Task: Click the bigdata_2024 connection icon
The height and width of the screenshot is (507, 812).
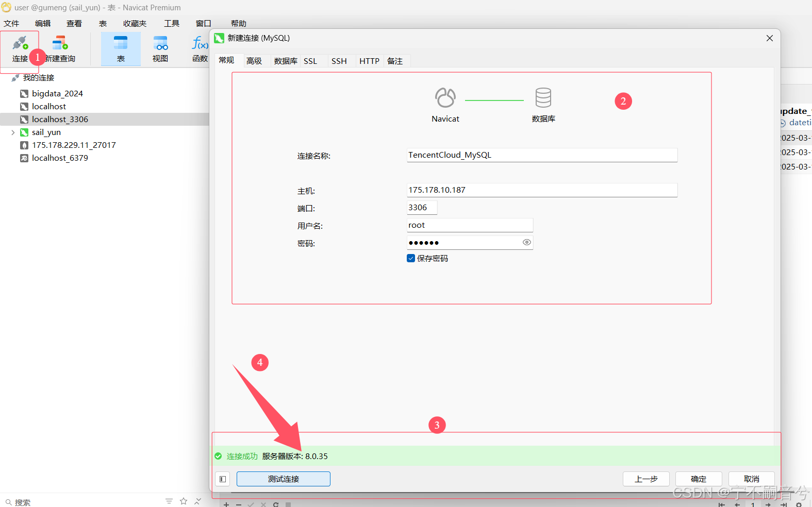Action: click(x=24, y=94)
